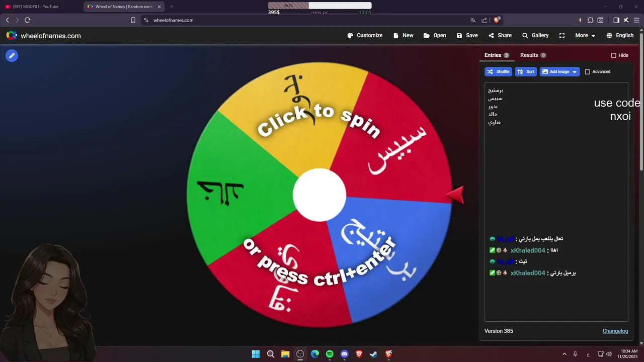View site information icon
The width and height of the screenshot is (644, 362).
point(146,20)
